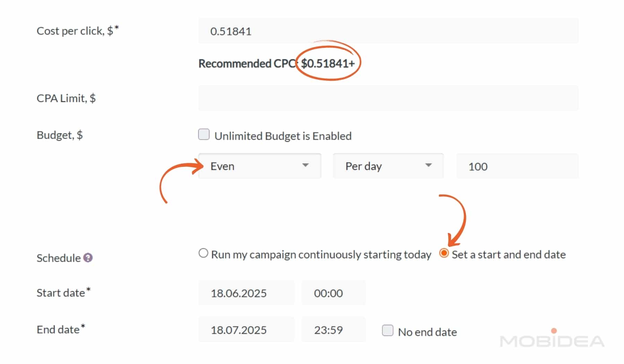Click the budget amount field showing 100
624x364 pixels.
point(517,166)
